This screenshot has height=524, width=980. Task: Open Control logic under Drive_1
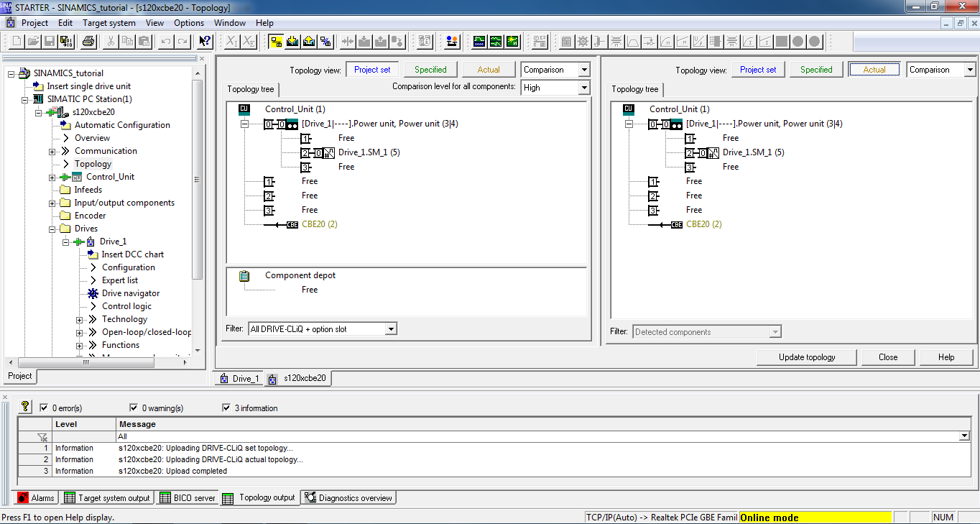pyautogui.click(x=126, y=306)
